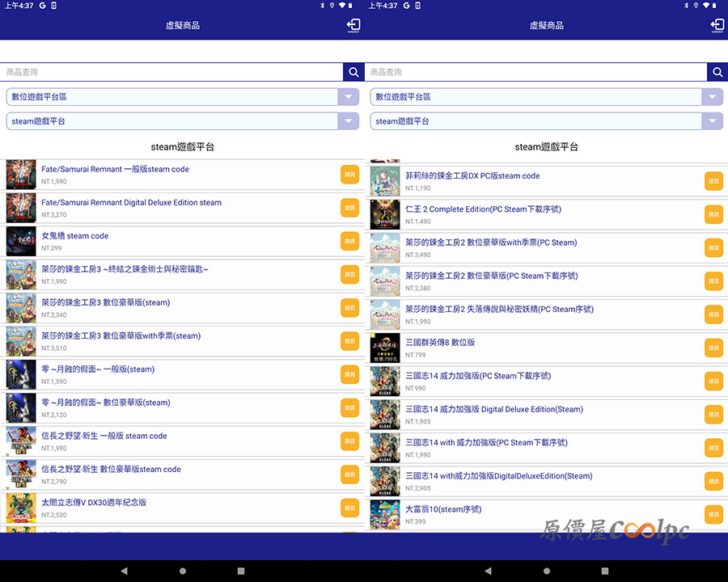728x582 pixels.
Task: Buy 大富翁10(steam序號) using its orange button
Action: (x=713, y=514)
